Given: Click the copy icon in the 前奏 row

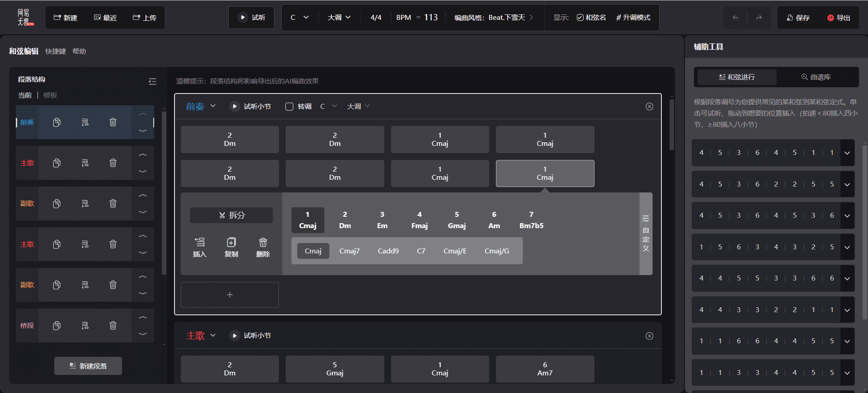Looking at the screenshot, I should [x=57, y=122].
